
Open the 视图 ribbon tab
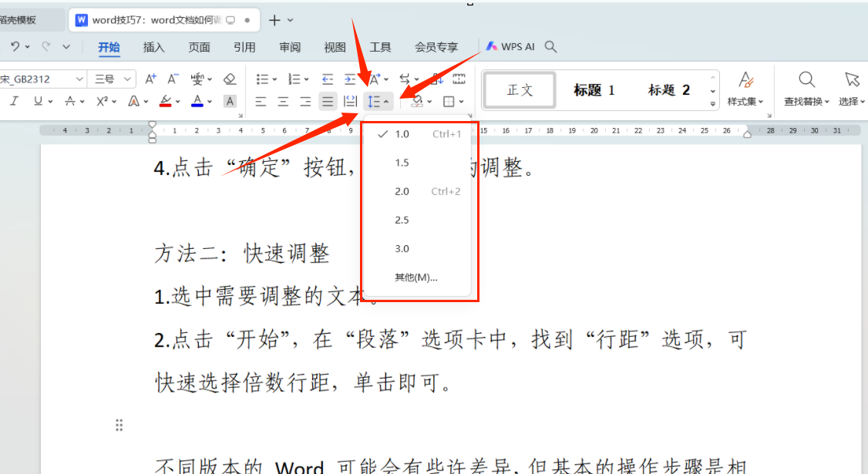point(335,47)
